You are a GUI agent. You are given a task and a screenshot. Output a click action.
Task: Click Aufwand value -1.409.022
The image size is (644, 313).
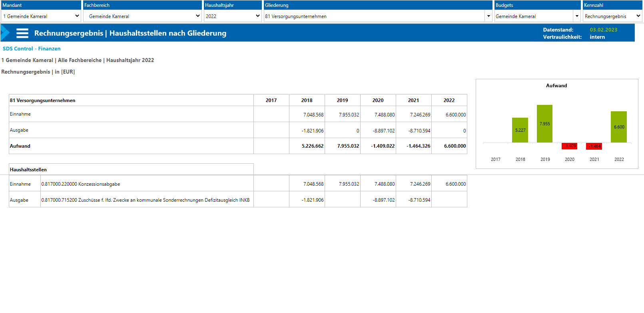click(x=383, y=146)
